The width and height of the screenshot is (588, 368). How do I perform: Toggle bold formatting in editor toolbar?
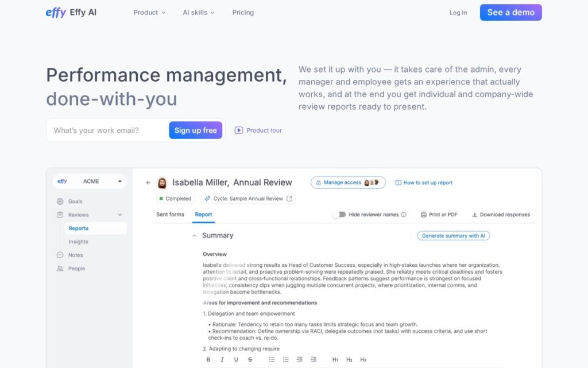(208, 360)
